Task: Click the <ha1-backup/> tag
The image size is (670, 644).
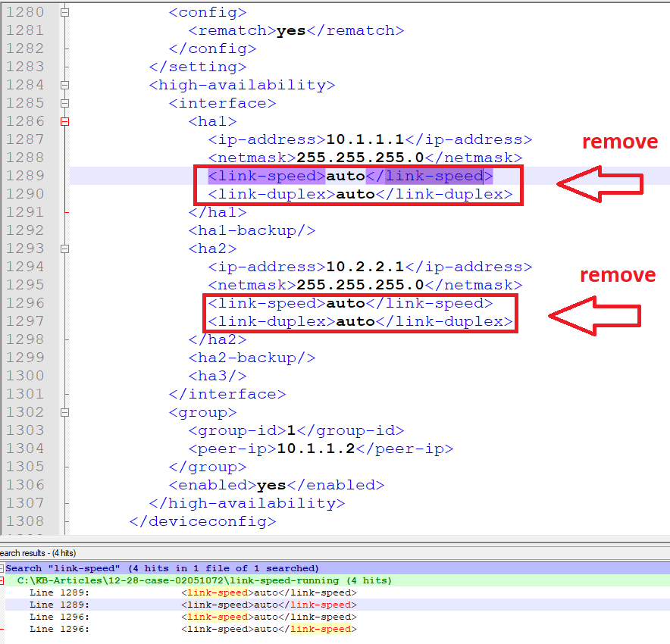Action: tap(252, 230)
